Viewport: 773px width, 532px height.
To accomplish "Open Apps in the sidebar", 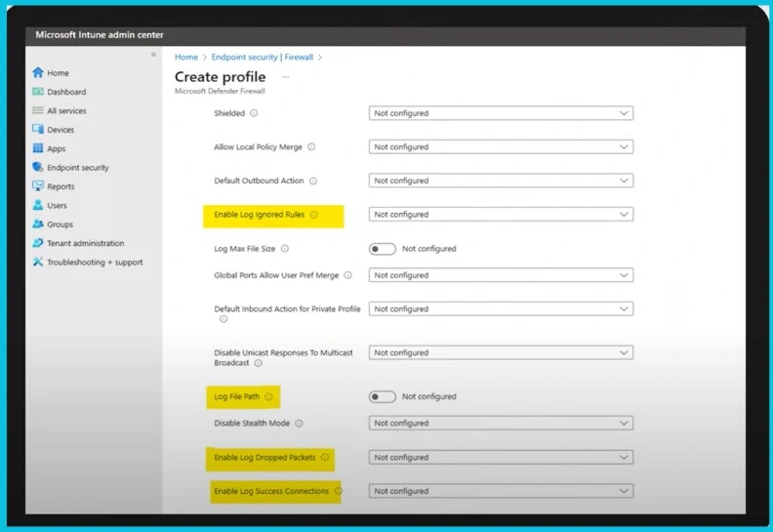I will pos(57,149).
